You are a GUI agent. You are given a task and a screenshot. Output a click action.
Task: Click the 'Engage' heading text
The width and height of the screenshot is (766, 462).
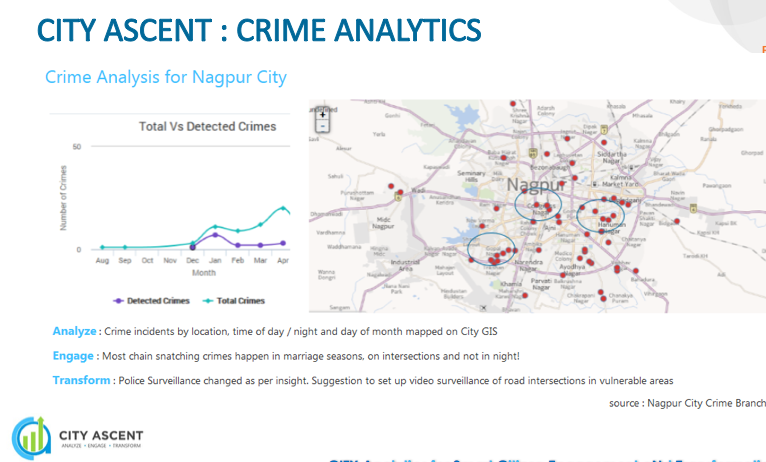73,356
